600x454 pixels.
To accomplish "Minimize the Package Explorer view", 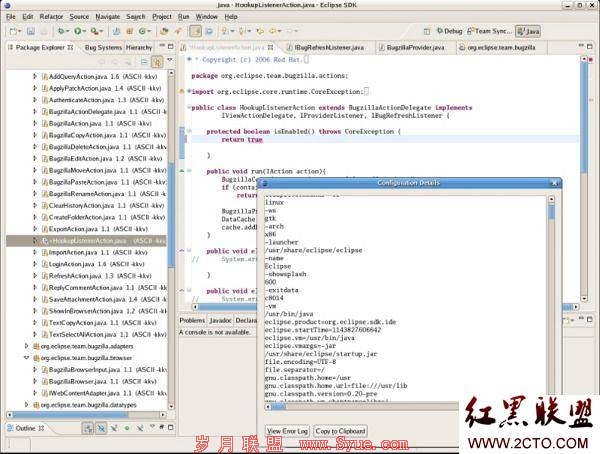I will point(162,46).
